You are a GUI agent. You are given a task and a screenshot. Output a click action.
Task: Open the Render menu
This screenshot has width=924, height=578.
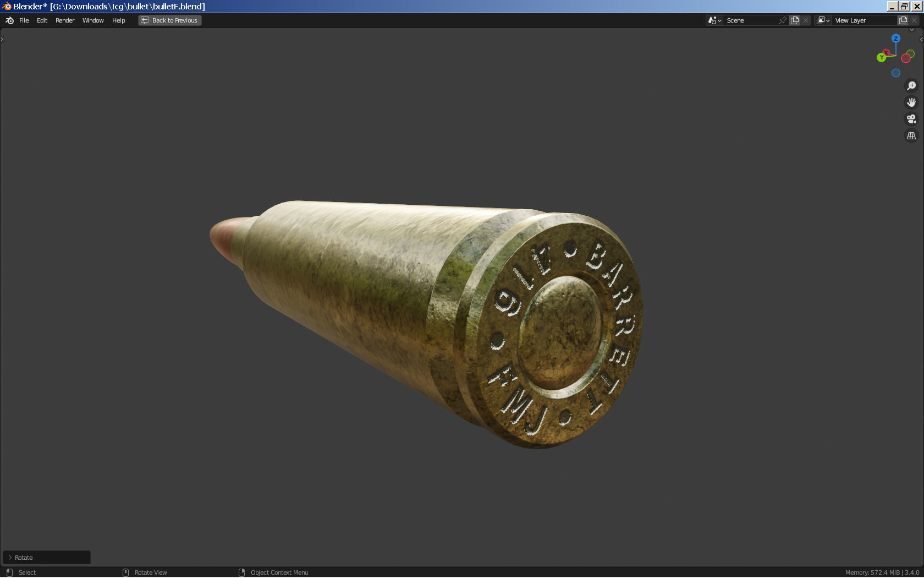65,20
